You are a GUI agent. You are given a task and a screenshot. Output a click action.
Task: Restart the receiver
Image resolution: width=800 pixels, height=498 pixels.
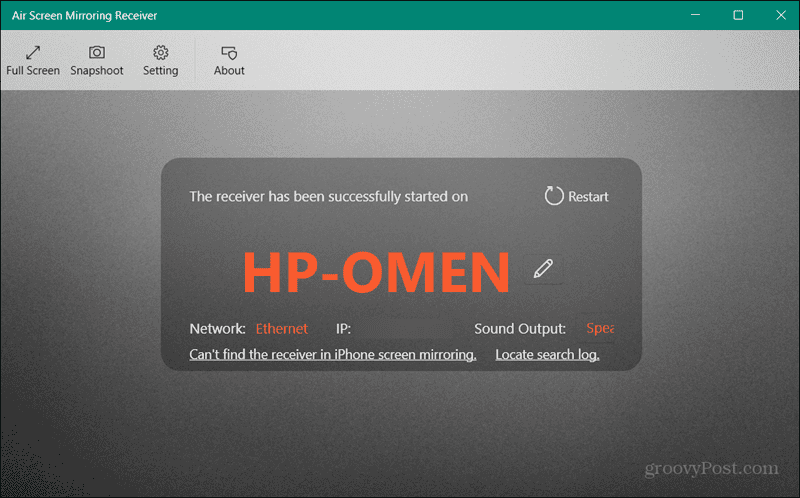(577, 196)
